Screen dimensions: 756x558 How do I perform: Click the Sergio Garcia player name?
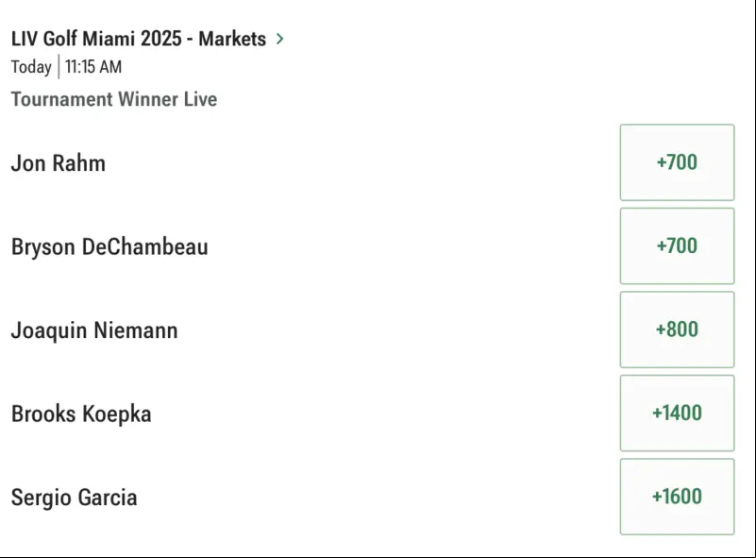(x=75, y=498)
